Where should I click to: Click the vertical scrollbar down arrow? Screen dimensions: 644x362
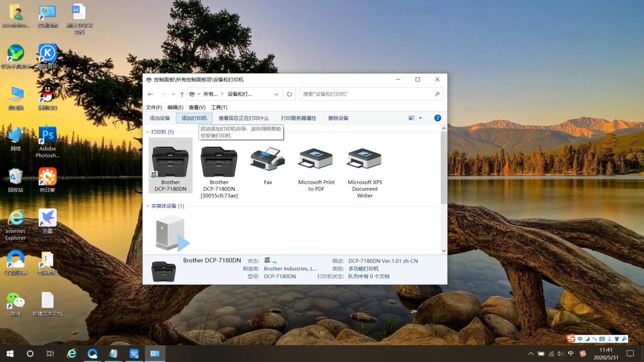(x=444, y=250)
